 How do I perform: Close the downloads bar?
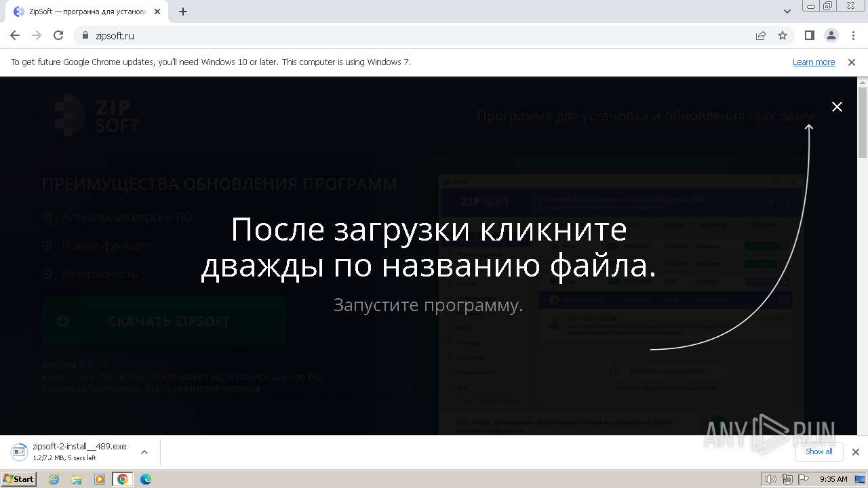[x=856, y=452]
